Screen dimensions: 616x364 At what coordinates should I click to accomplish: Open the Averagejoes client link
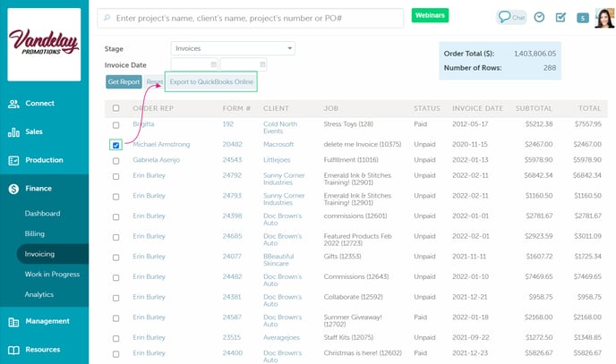tap(281, 337)
